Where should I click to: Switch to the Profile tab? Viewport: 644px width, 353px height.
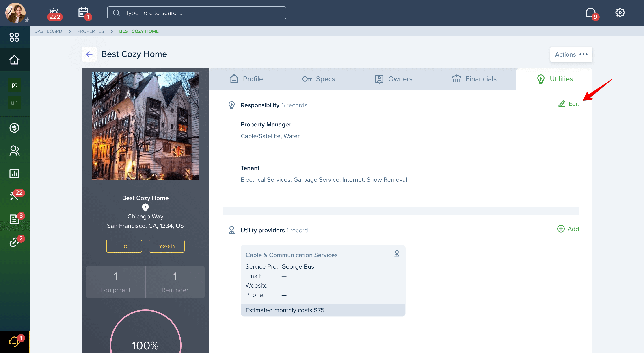[246, 79]
